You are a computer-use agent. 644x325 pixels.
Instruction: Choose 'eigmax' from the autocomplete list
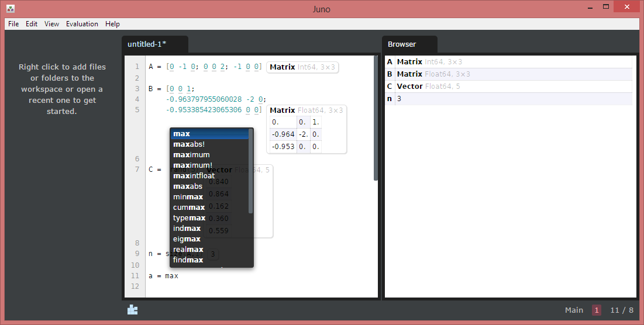point(209,239)
